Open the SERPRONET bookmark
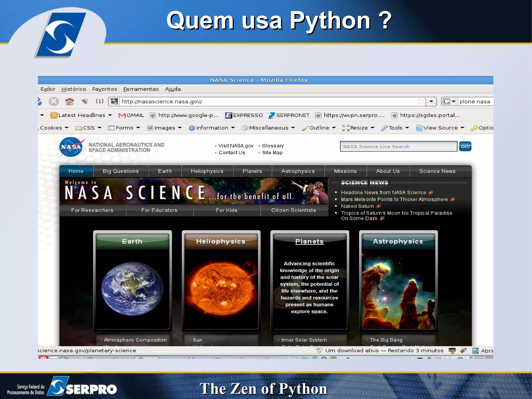Viewport: 532px width, 399px height. click(289, 115)
